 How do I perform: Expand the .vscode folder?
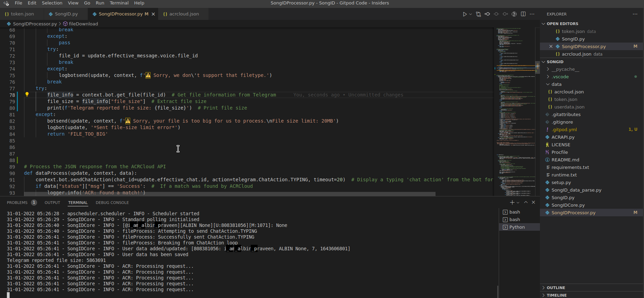pos(560,77)
